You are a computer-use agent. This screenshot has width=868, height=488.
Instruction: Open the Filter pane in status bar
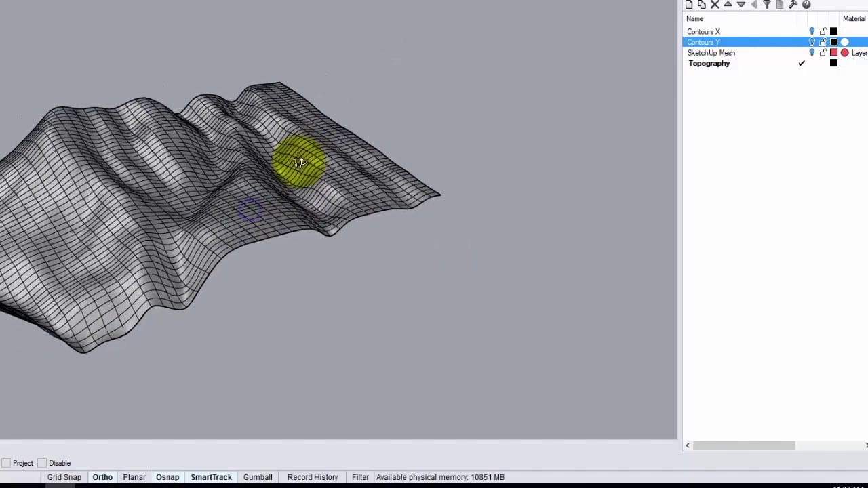[360, 477]
